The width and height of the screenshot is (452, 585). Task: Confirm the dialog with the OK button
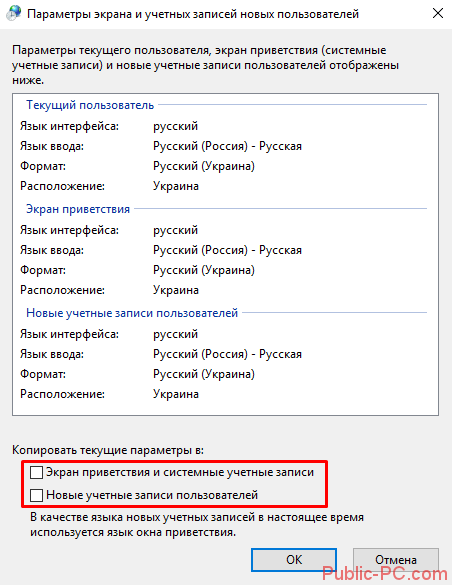(x=294, y=560)
